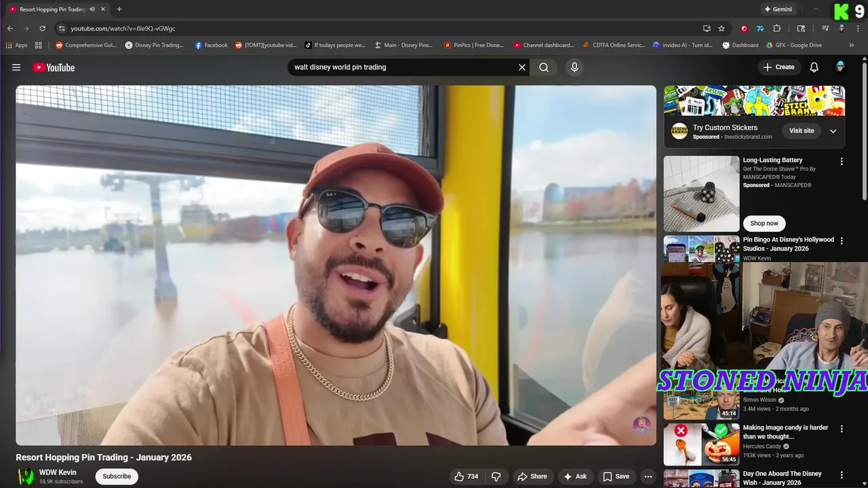868x488 pixels.
Task: Subscribe to WDW Kevin
Action: pos(117,476)
